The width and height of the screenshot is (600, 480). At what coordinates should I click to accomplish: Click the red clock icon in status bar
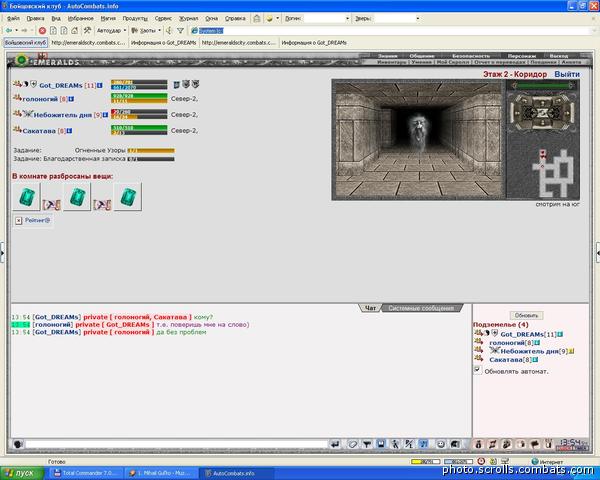[x=481, y=462]
